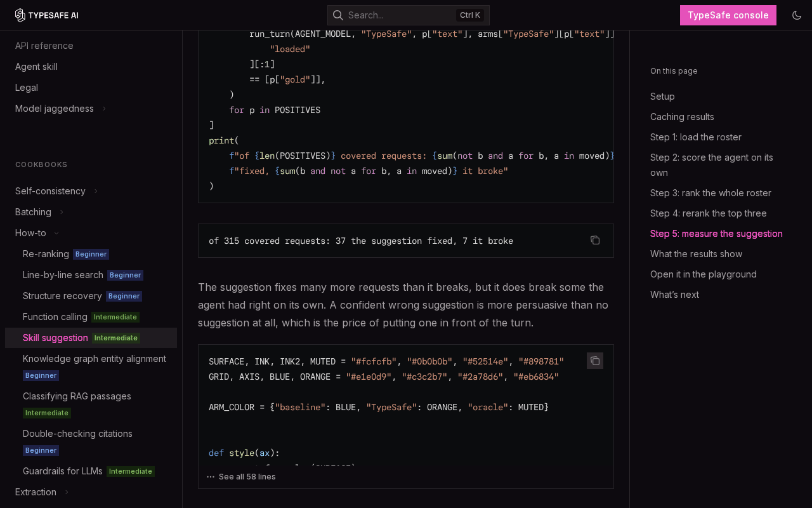Jump to Step 5: measure the suggestion
812x508 pixels.
point(716,234)
